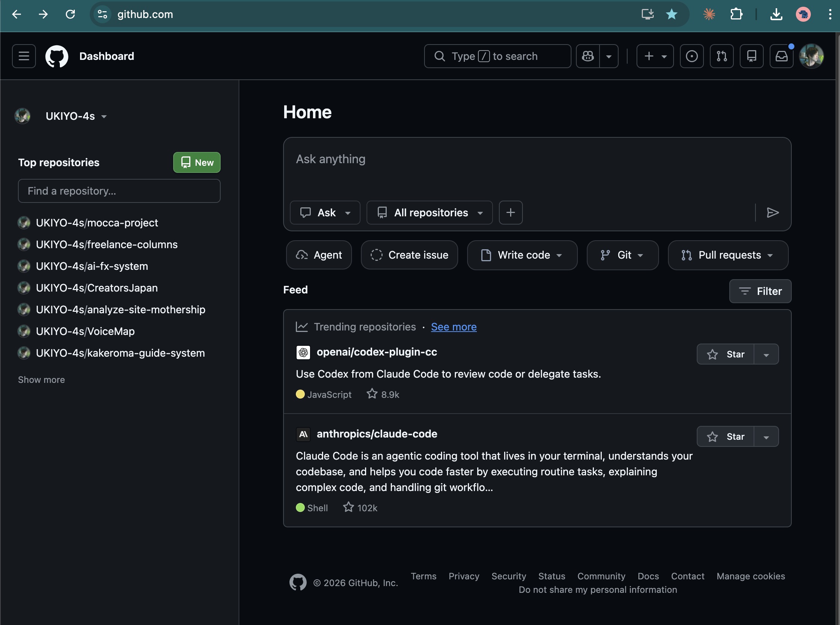
Task: Go back with the browser back arrow
Action: pyautogui.click(x=16, y=14)
